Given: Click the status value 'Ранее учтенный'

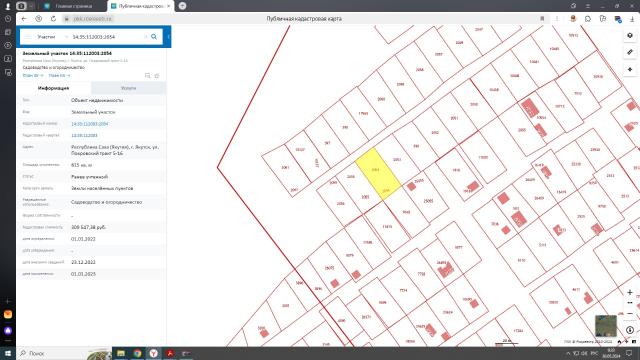Looking at the screenshot, I should pos(89,177).
